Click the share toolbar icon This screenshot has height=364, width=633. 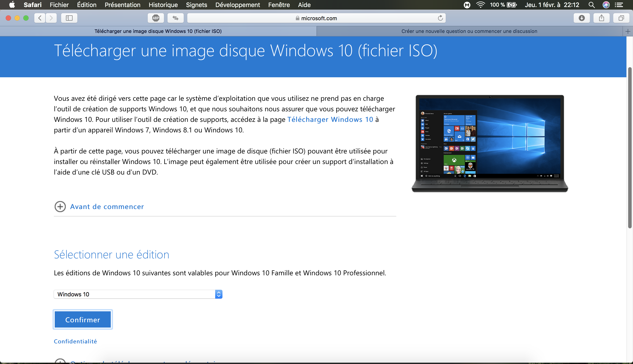[602, 18]
